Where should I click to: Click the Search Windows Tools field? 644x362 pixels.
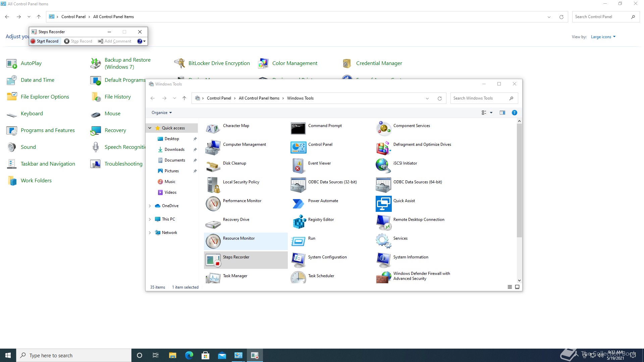[x=484, y=98]
